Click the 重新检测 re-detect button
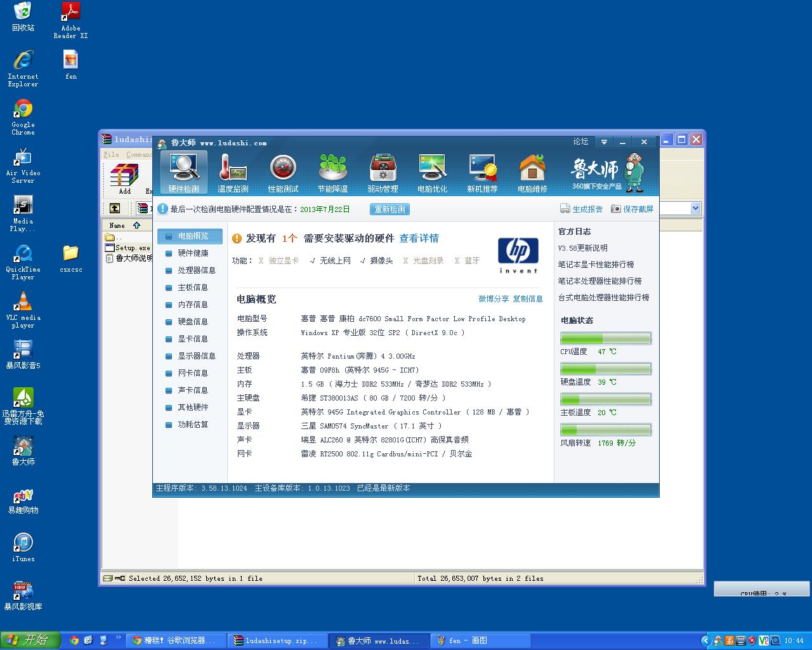 tap(390, 209)
